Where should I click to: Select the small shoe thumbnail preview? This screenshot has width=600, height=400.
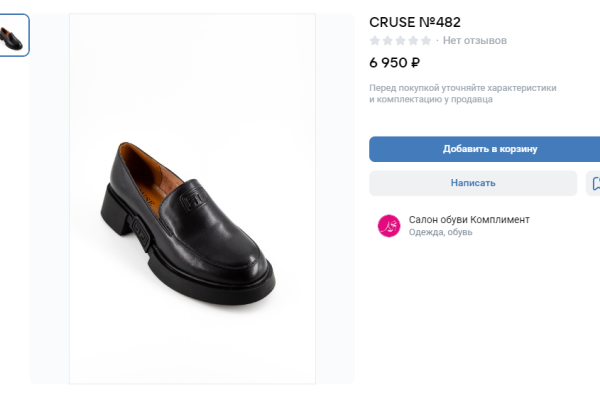pos(14,36)
